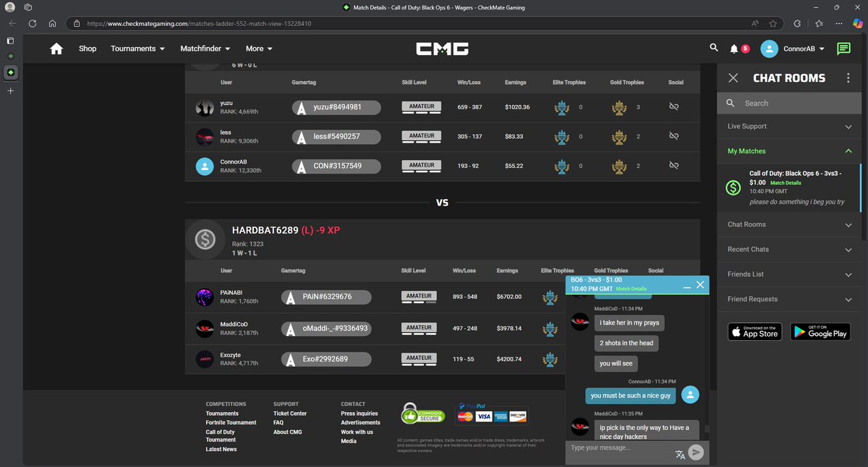Click the Activision icon on yuzu#8494981 gamertag
Screen dimensions: 868x467
[x=302, y=107]
